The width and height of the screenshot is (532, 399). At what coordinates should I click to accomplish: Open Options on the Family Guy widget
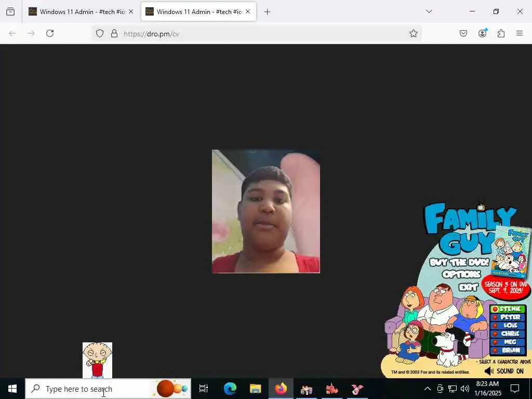[x=461, y=274]
